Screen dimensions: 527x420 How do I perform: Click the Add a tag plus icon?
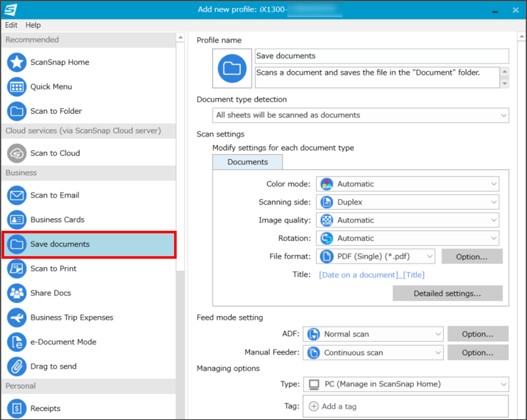pos(314,406)
